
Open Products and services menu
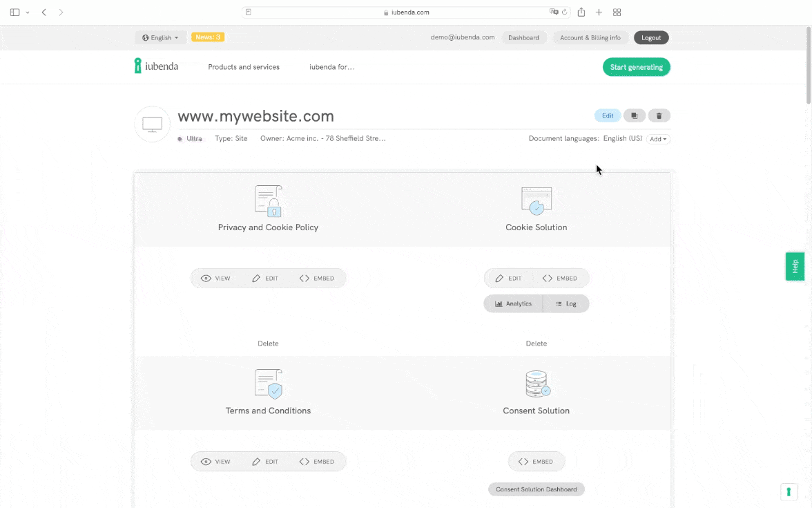point(244,67)
